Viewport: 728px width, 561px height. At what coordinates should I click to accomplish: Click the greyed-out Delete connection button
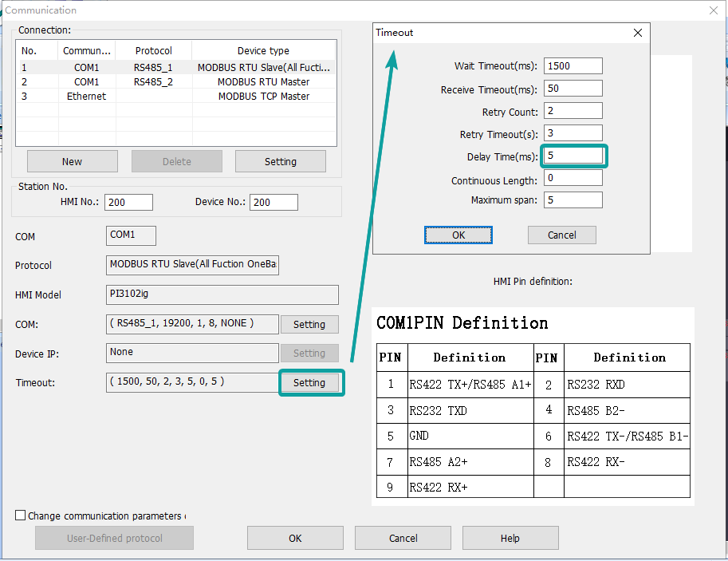pos(177,161)
